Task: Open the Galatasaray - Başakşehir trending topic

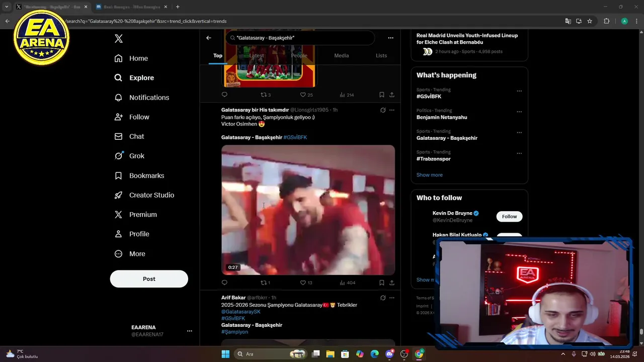Action: (447, 138)
